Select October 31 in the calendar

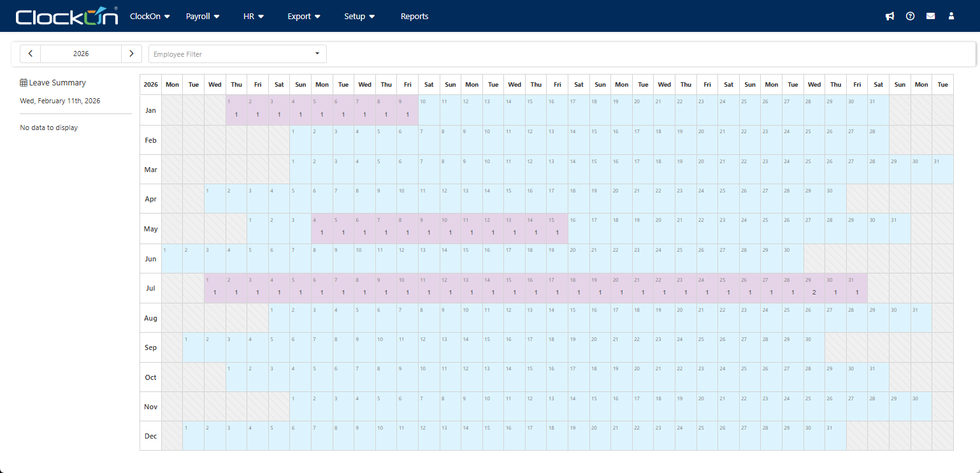pyautogui.click(x=879, y=377)
